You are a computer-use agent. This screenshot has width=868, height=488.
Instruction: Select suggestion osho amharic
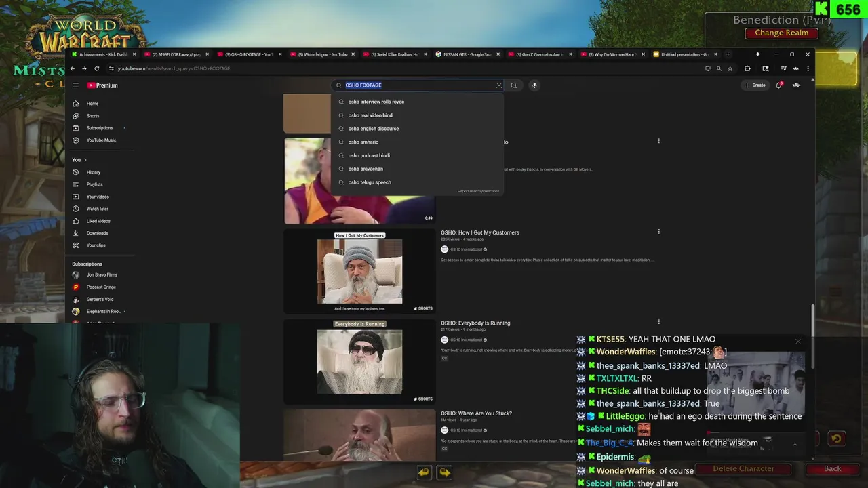(417, 142)
